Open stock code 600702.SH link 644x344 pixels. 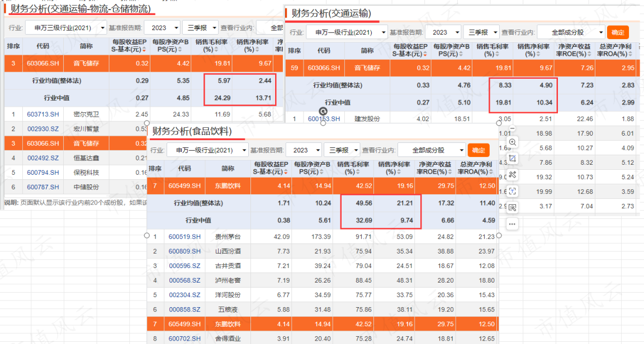[184, 338]
